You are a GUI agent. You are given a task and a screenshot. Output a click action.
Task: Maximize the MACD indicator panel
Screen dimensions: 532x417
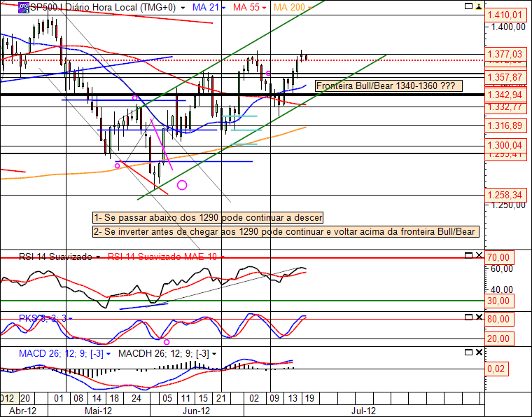tap(468, 353)
